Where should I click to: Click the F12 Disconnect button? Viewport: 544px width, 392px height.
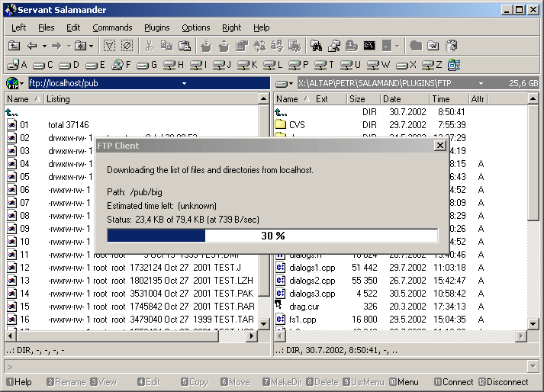point(504,382)
